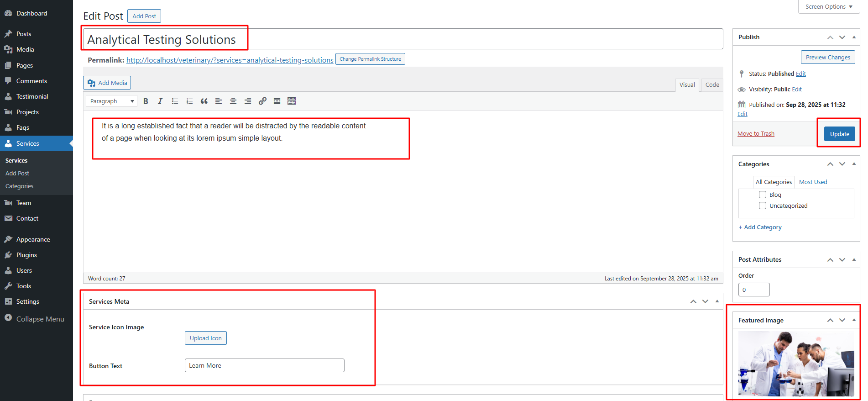Show the Most Used categories tab
This screenshot has width=868, height=401.
click(x=813, y=182)
